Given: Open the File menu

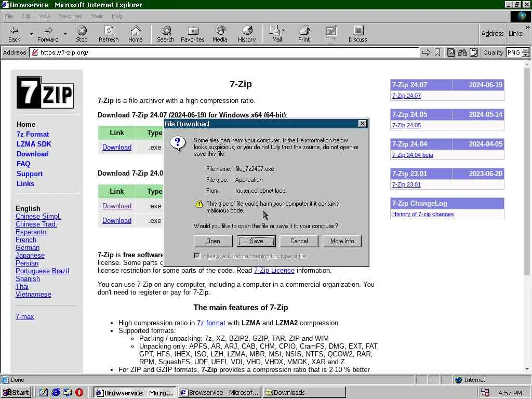Looking at the screenshot, I should click(x=9, y=16).
